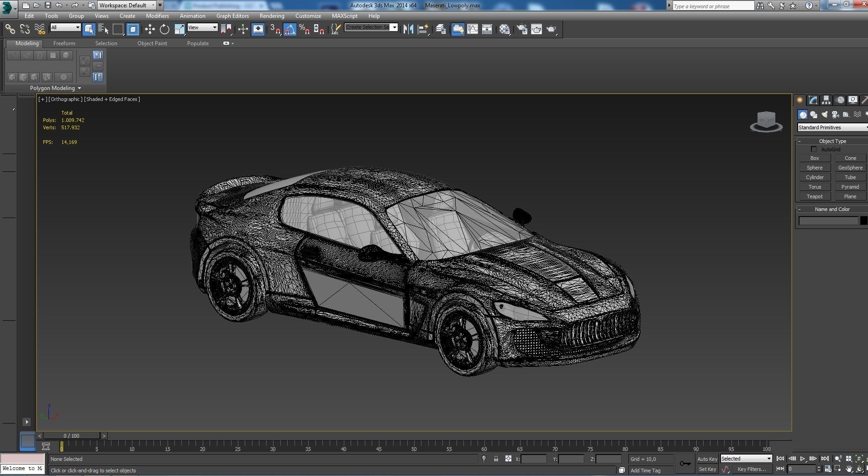Open the Material Editor
Image resolution: width=868 pixels, height=476 pixels.
pos(505,29)
